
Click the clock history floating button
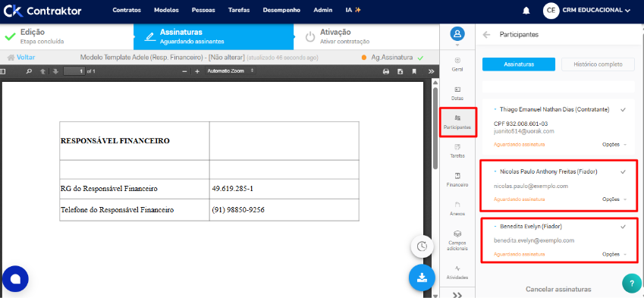pos(422,246)
